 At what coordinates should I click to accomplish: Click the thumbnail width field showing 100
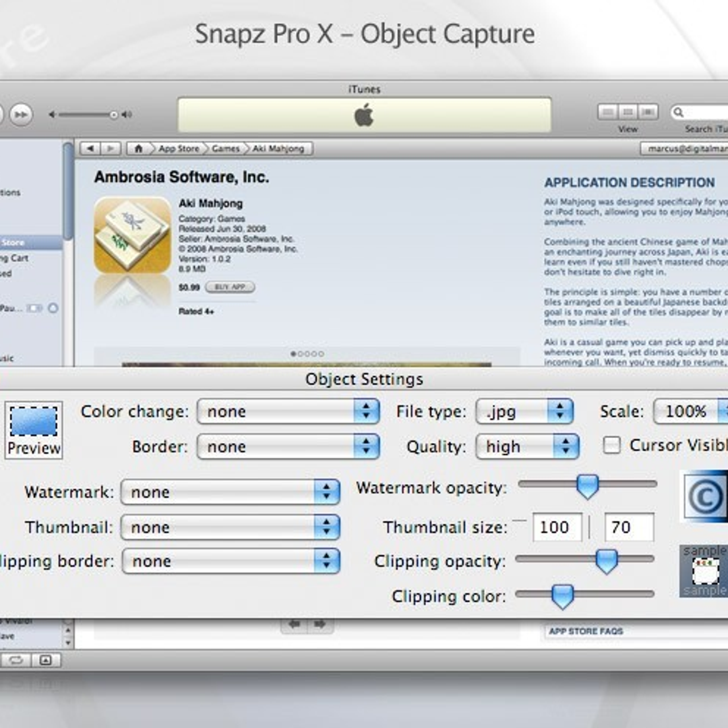[557, 527]
